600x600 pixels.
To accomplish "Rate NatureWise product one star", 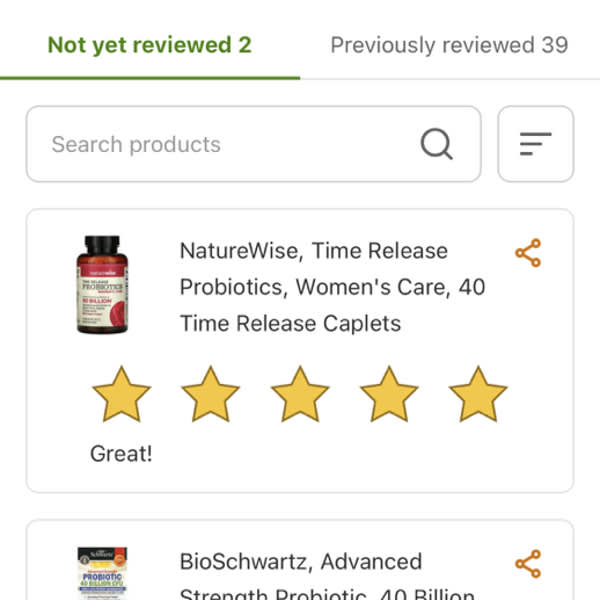I will tap(122, 394).
